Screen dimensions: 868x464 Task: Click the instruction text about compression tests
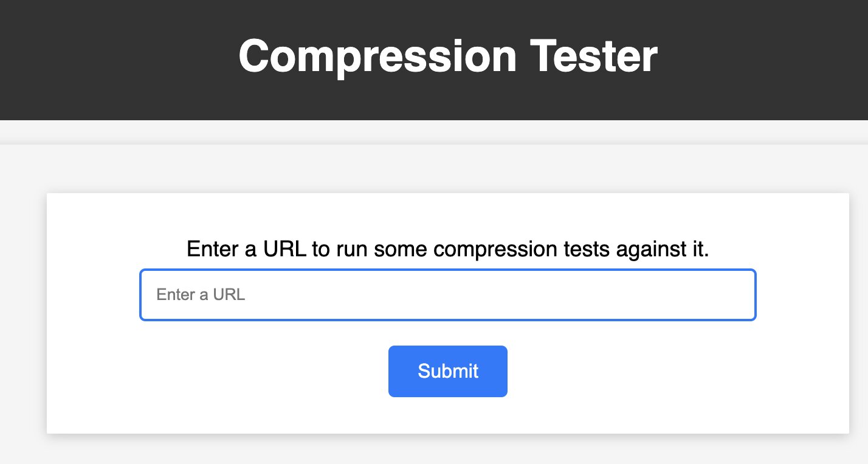tap(448, 249)
